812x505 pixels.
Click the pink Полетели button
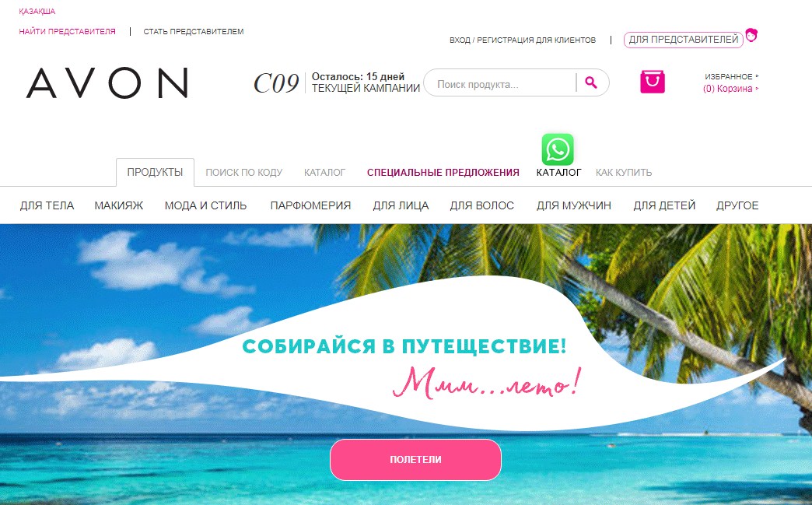tap(415, 459)
